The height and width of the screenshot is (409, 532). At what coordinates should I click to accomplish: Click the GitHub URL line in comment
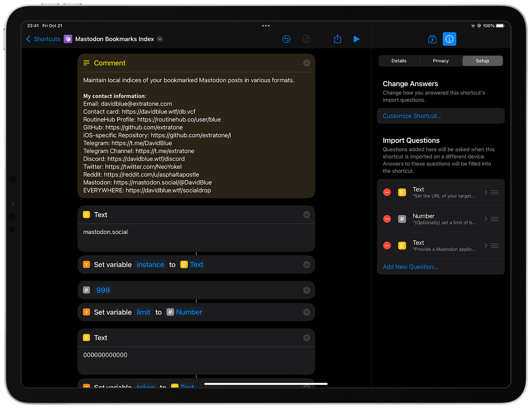tap(133, 127)
